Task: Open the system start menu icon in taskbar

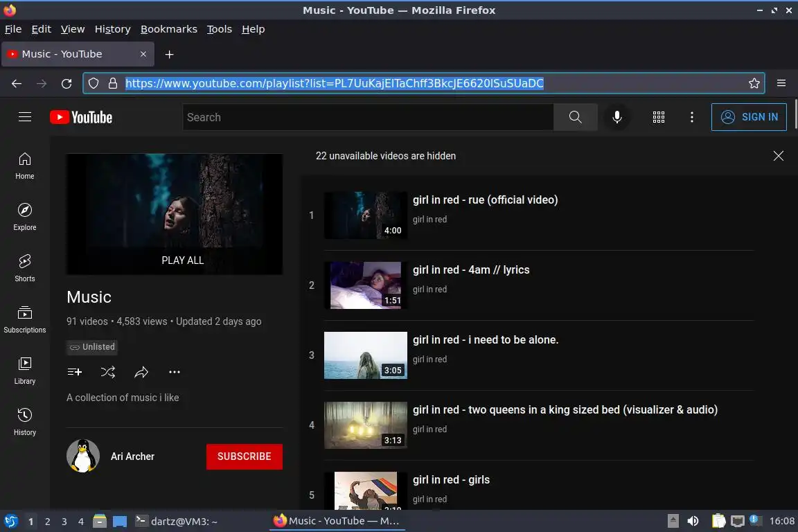Action: pyautogui.click(x=10, y=521)
